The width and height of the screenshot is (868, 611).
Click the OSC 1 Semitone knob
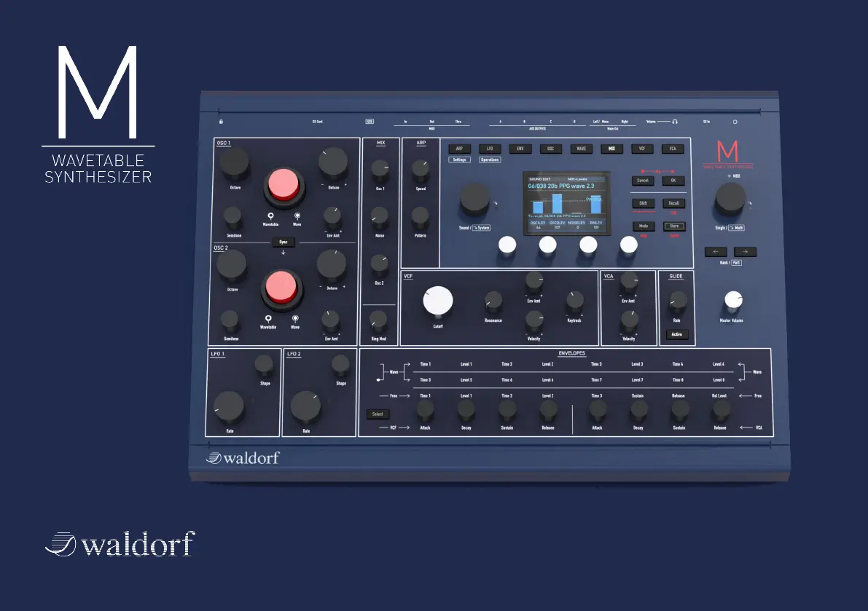[x=232, y=217]
